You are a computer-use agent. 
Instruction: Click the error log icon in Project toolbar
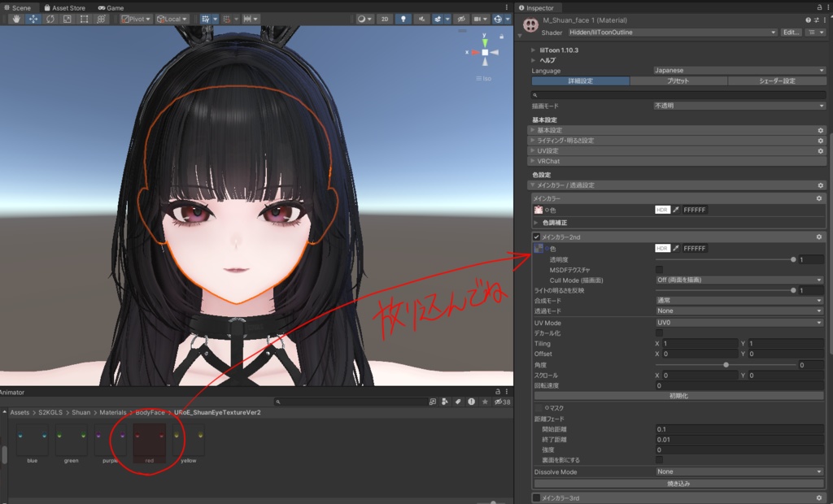(471, 402)
